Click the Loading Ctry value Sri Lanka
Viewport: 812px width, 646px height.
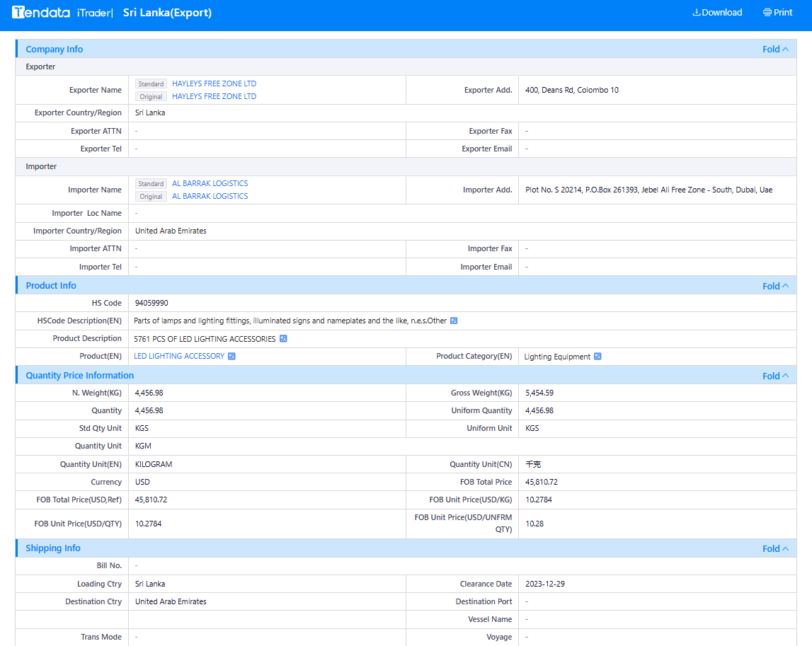pos(150,584)
